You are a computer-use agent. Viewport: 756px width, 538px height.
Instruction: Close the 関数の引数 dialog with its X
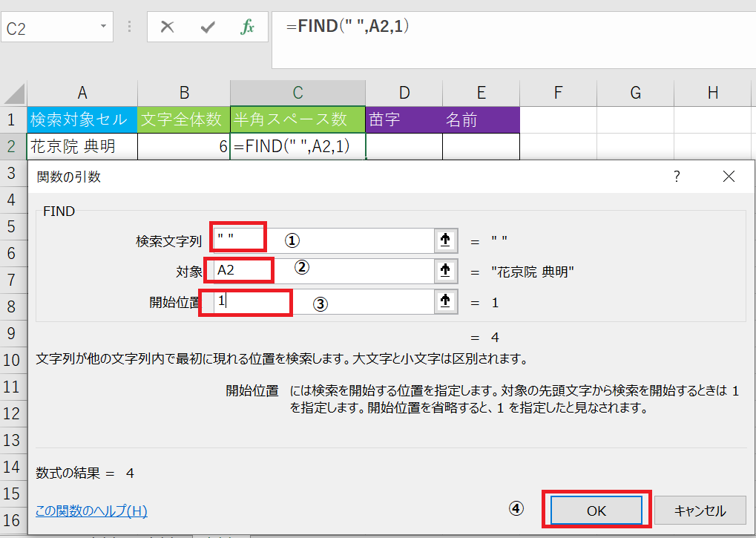pyautogui.click(x=728, y=177)
